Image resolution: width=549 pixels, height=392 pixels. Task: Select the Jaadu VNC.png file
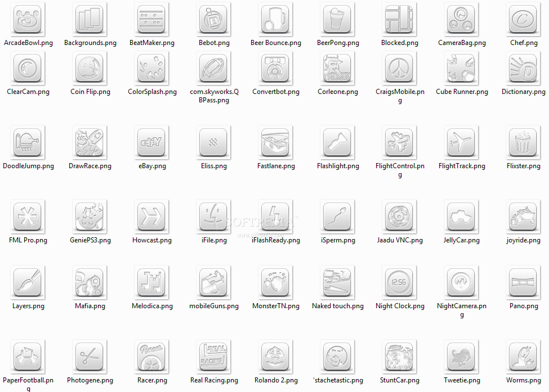pos(400,217)
